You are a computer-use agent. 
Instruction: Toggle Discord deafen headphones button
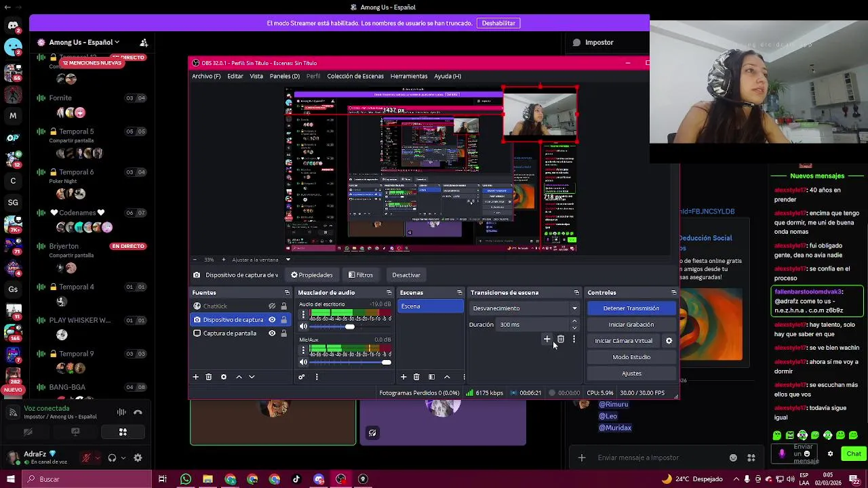pos(112,458)
